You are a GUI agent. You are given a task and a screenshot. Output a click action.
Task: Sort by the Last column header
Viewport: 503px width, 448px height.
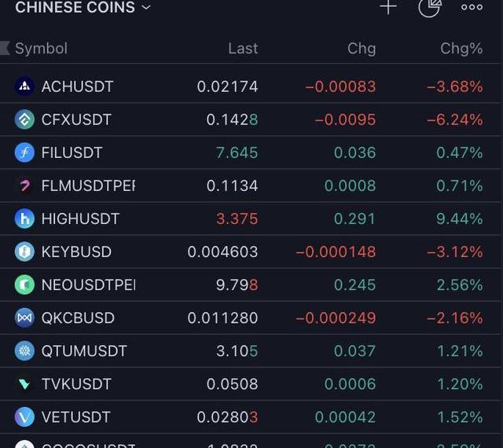(243, 49)
